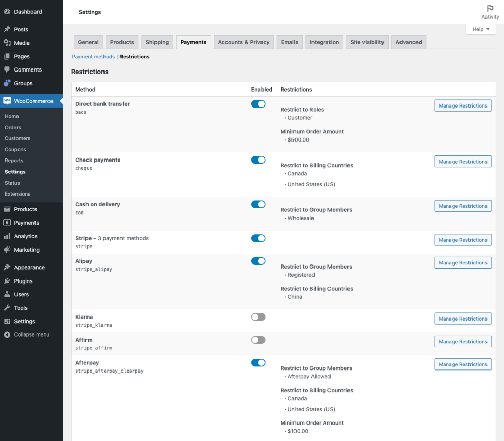Switch to the Shipping settings tab
Screen dimensions: 504x441
157,42
